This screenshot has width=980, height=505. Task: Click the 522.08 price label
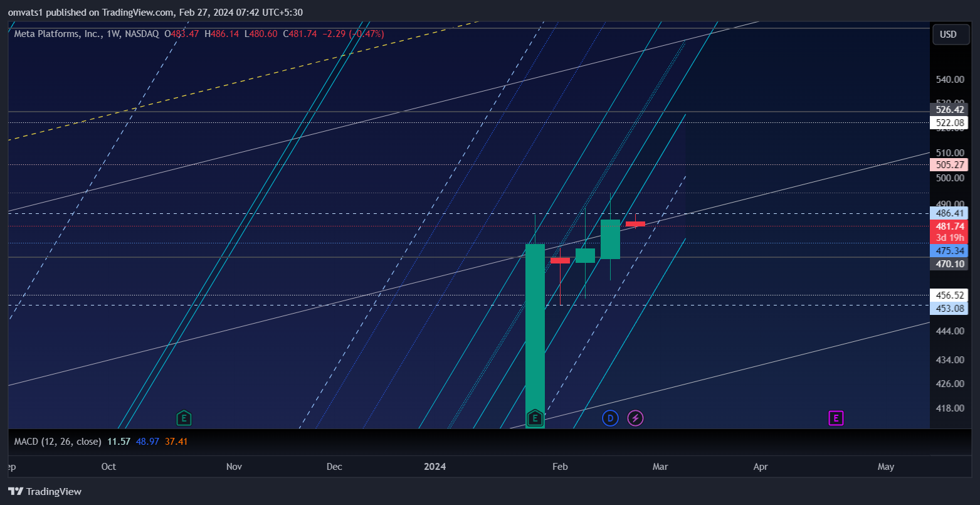point(949,122)
